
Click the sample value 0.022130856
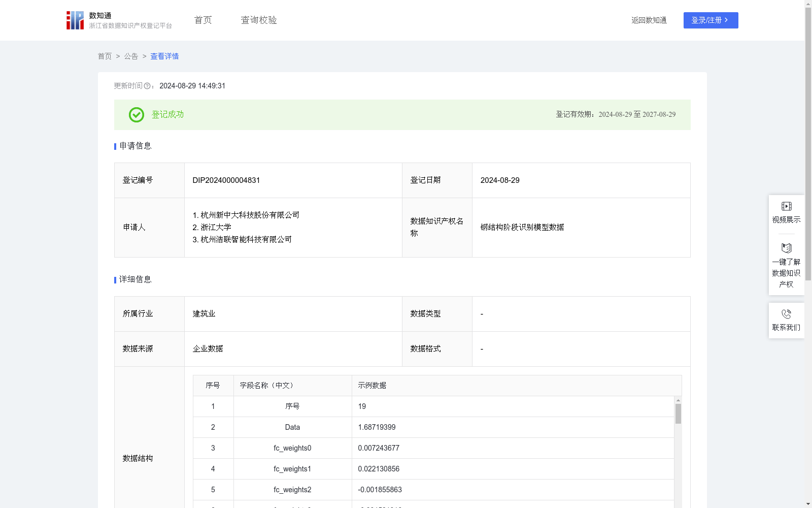click(379, 469)
